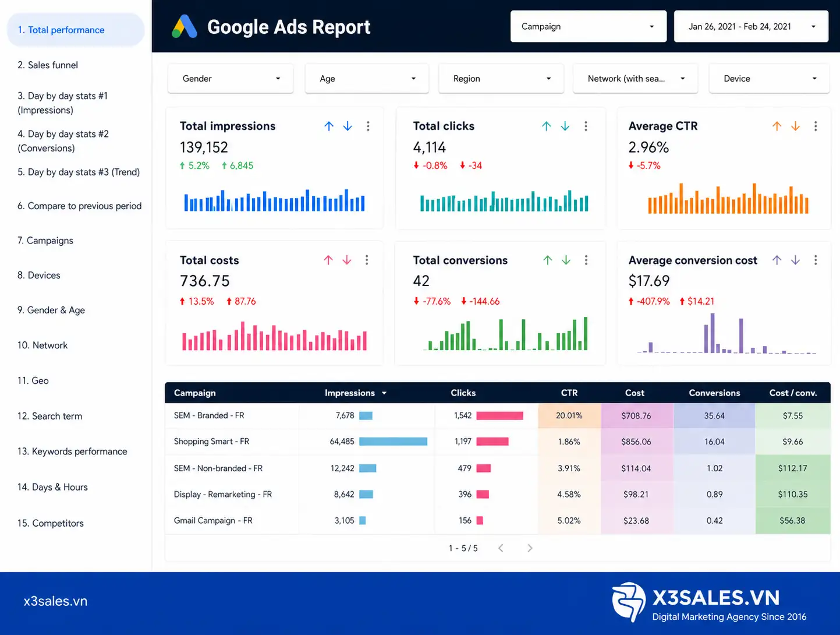The width and height of the screenshot is (840, 635).
Task: Open 9. Gender & Age page
Action: 51,310
